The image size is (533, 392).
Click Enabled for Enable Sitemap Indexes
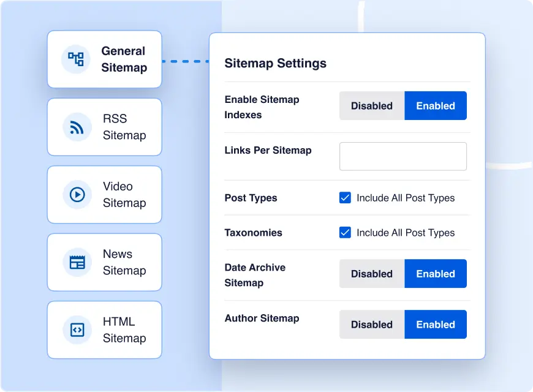pyautogui.click(x=436, y=105)
